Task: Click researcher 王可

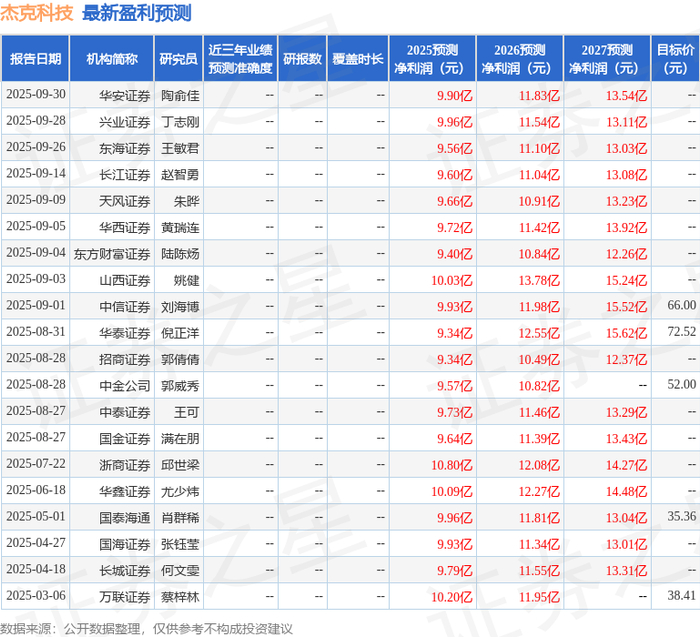Action: [187, 412]
